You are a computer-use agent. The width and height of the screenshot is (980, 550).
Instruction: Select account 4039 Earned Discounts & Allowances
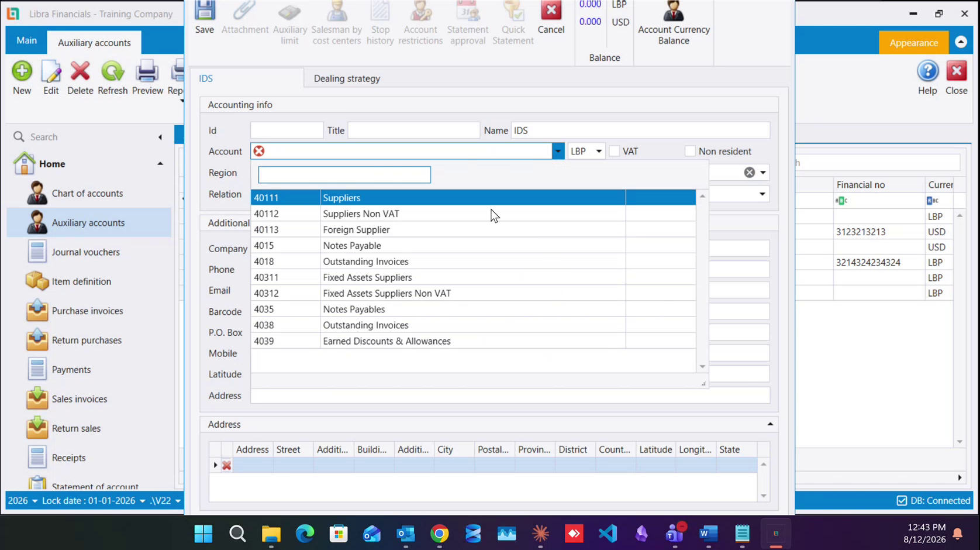473,341
